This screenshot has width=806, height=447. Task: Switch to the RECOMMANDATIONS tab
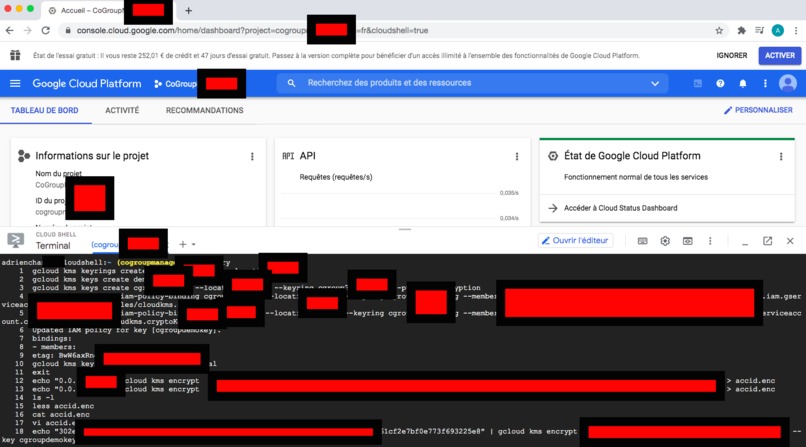pos(205,110)
